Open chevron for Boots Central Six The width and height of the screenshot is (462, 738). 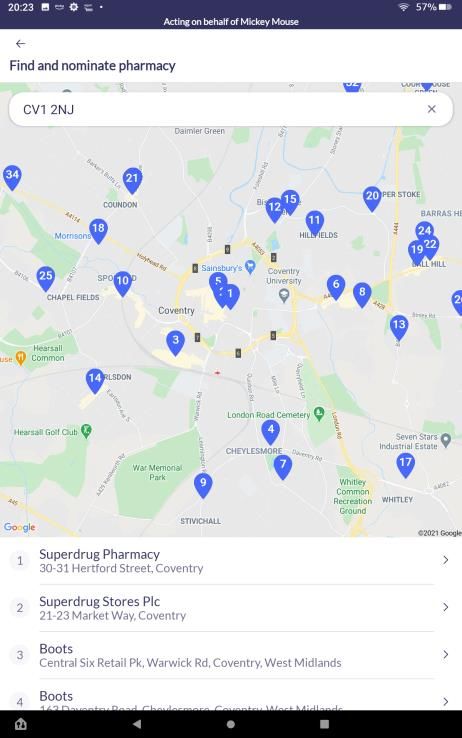(445, 655)
